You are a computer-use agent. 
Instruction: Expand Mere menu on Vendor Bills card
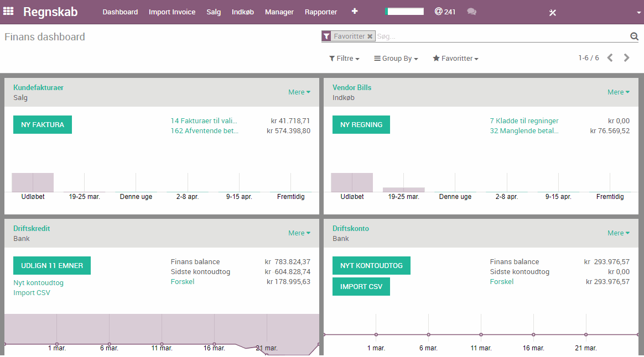(x=618, y=92)
